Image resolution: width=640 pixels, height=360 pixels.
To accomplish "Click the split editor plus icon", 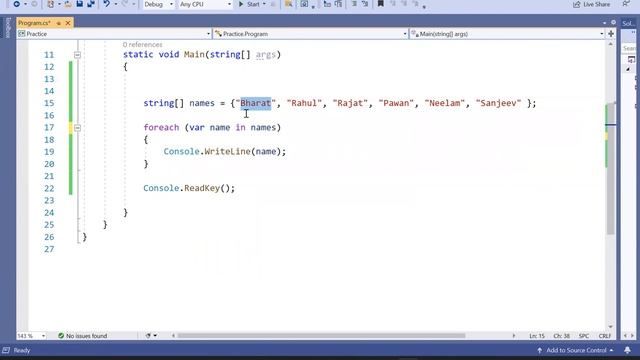I will (x=611, y=34).
